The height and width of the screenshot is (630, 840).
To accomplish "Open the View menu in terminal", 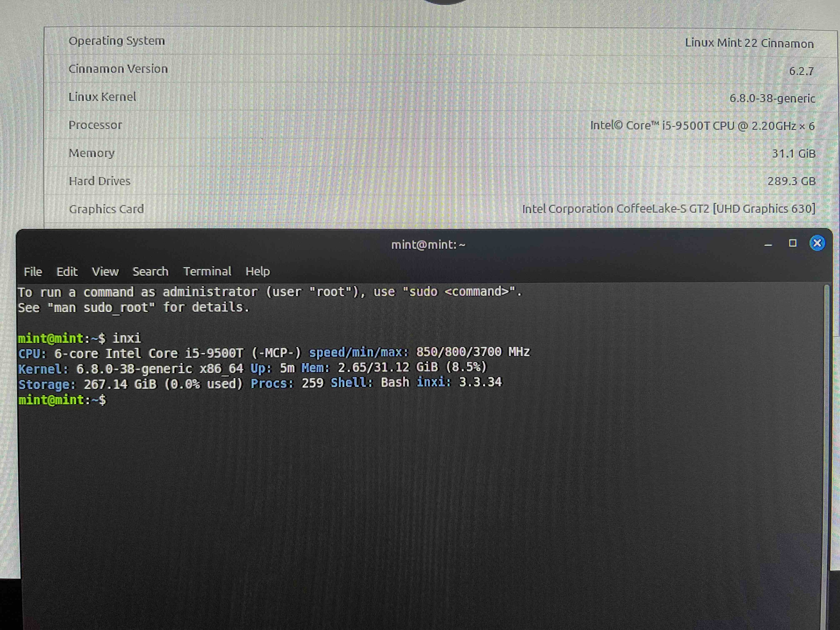I will (x=105, y=272).
